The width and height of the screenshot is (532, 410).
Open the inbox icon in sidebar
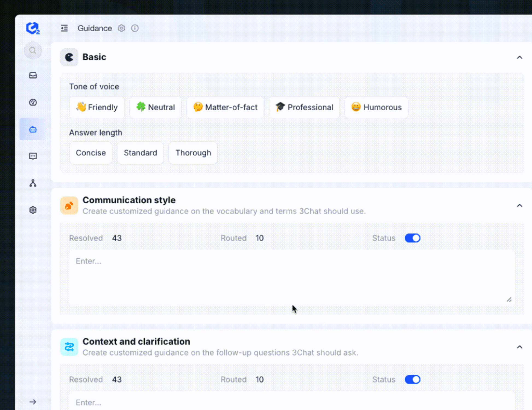point(33,75)
